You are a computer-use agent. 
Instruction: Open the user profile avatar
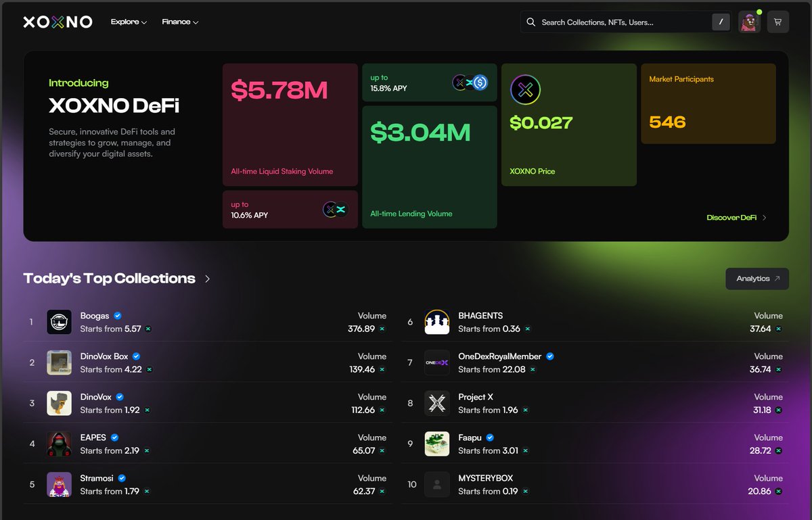pyautogui.click(x=749, y=22)
